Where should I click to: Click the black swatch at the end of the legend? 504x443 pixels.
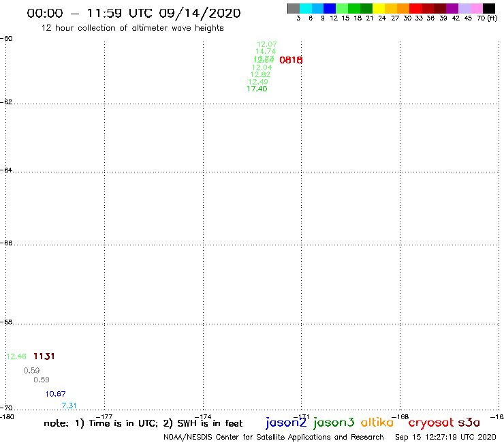(x=488, y=8)
